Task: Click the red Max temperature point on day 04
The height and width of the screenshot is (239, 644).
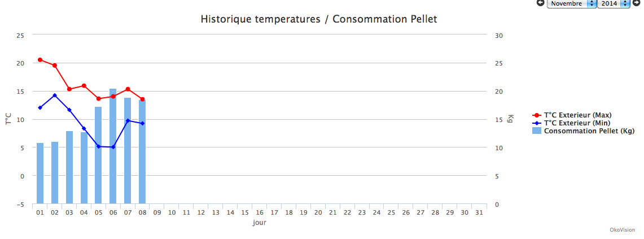Action: (x=84, y=86)
